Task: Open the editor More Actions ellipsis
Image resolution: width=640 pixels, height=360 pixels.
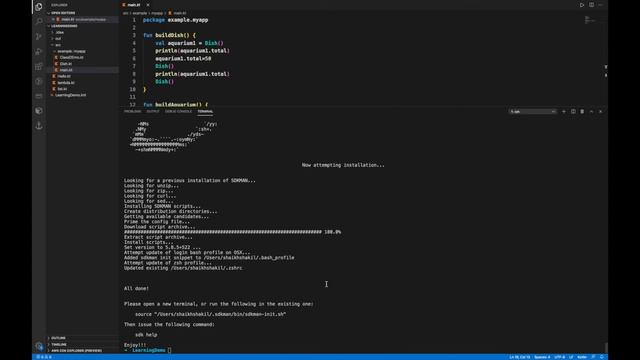Action: pos(600,5)
